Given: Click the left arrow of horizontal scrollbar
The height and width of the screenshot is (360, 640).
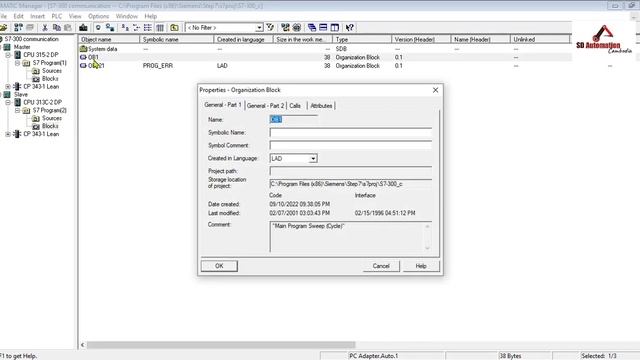Looking at the screenshot, I should 82,345.
